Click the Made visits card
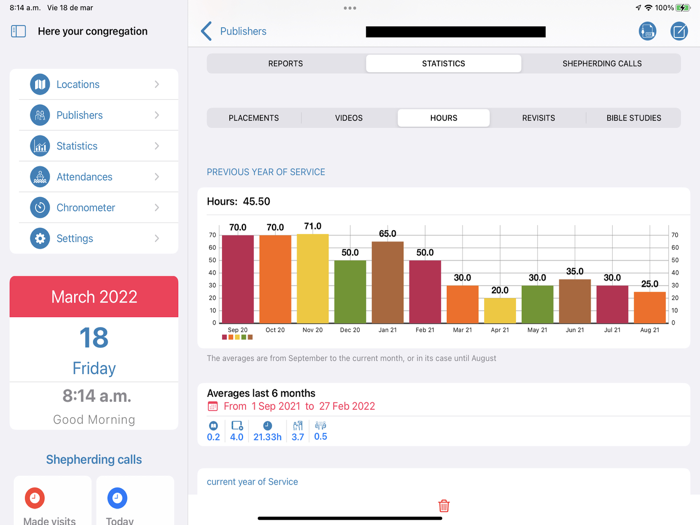The width and height of the screenshot is (700, 525). coord(53,500)
